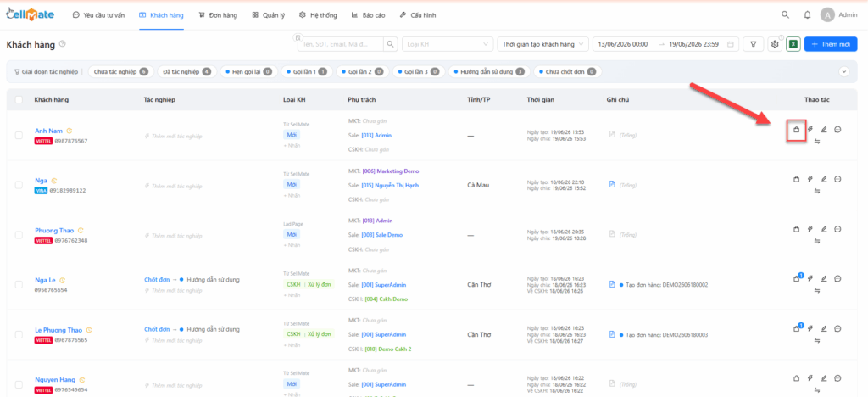Click the transfer arrows icon in Nga row
868x397 pixels.
[817, 191]
